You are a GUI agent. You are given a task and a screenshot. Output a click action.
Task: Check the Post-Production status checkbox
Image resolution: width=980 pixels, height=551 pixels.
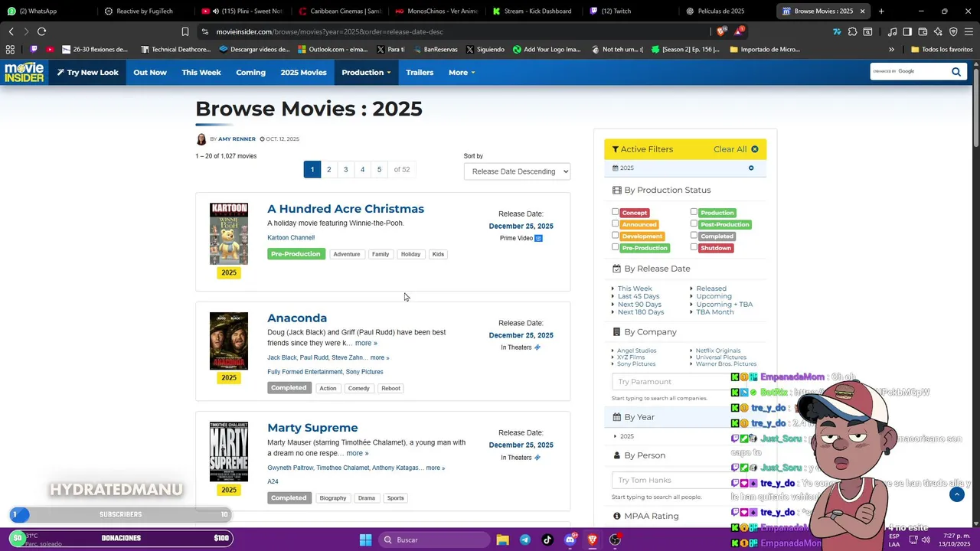[694, 223]
